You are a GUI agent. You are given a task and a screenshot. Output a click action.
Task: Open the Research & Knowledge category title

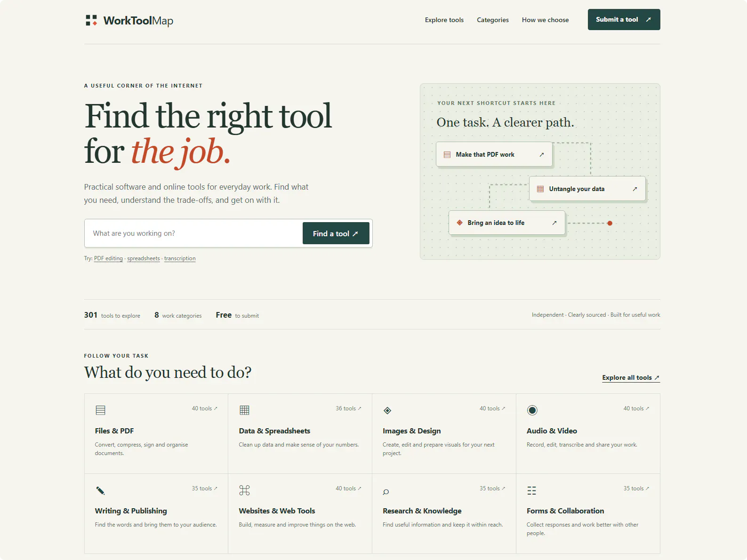click(x=422, y=511)
